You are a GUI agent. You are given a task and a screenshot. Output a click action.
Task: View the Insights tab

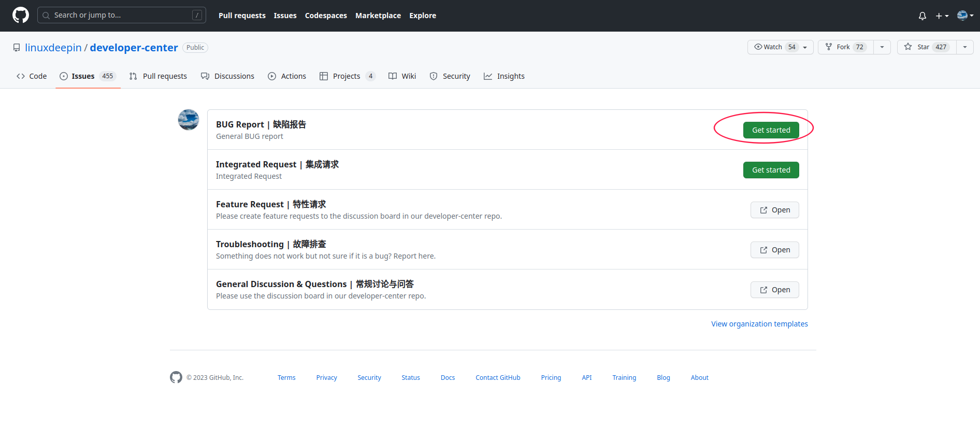504,76
